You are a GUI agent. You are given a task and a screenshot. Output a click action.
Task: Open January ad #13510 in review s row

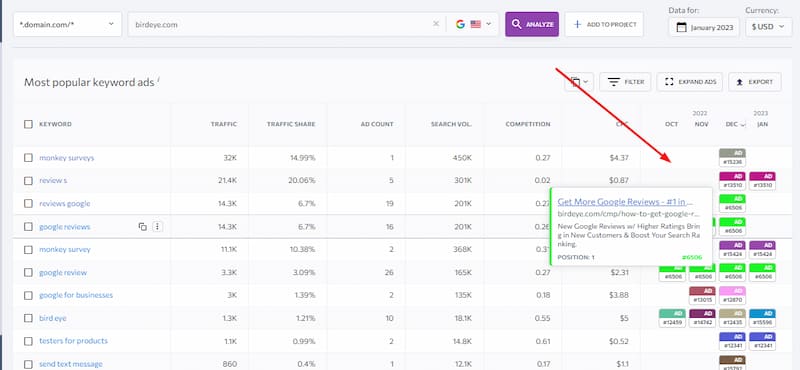[762, 181]
